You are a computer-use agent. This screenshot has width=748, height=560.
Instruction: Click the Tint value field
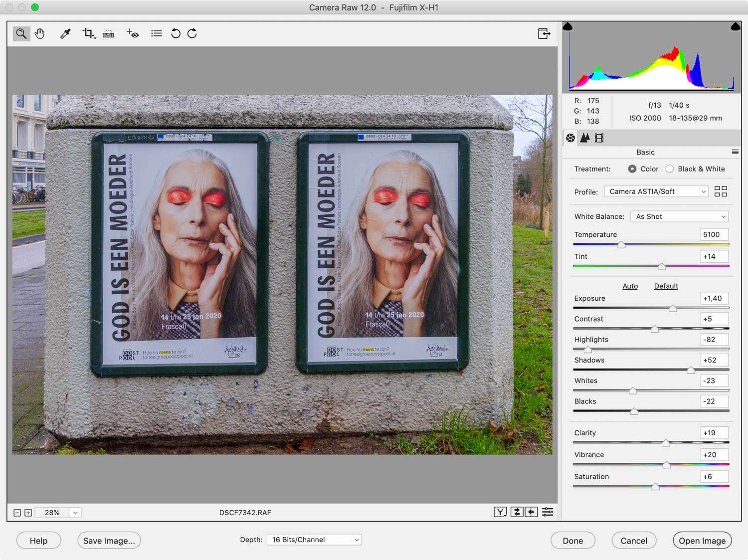click(714, 256)
